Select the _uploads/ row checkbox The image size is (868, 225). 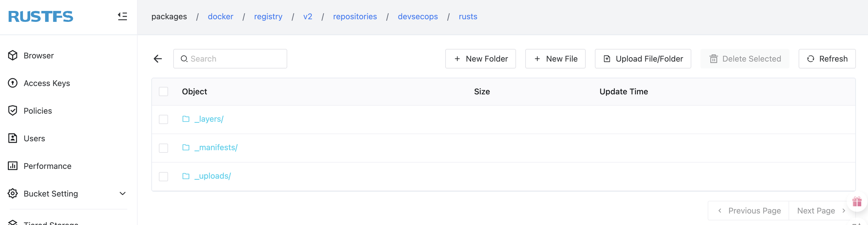163,176
